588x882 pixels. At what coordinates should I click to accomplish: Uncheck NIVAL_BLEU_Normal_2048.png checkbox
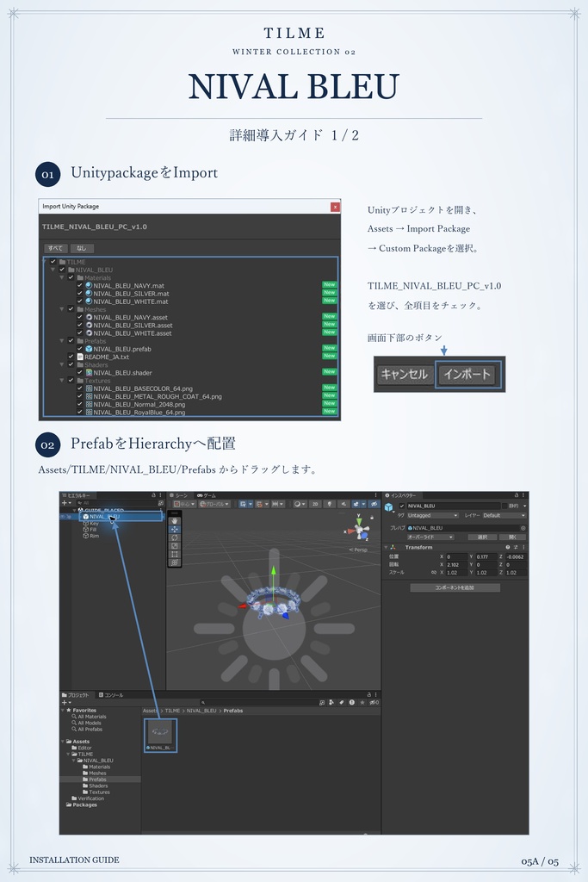pyautogui.click(x=80, y=404)
